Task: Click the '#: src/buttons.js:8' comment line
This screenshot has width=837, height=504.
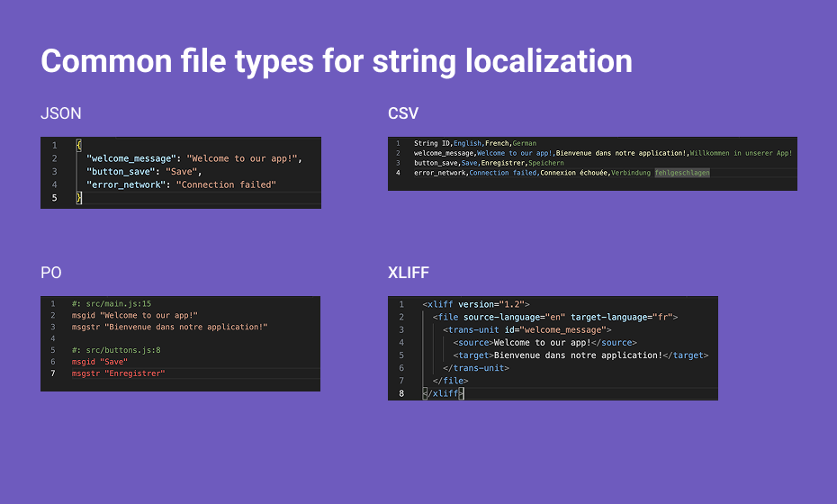Action: click(x=116, y=349)
